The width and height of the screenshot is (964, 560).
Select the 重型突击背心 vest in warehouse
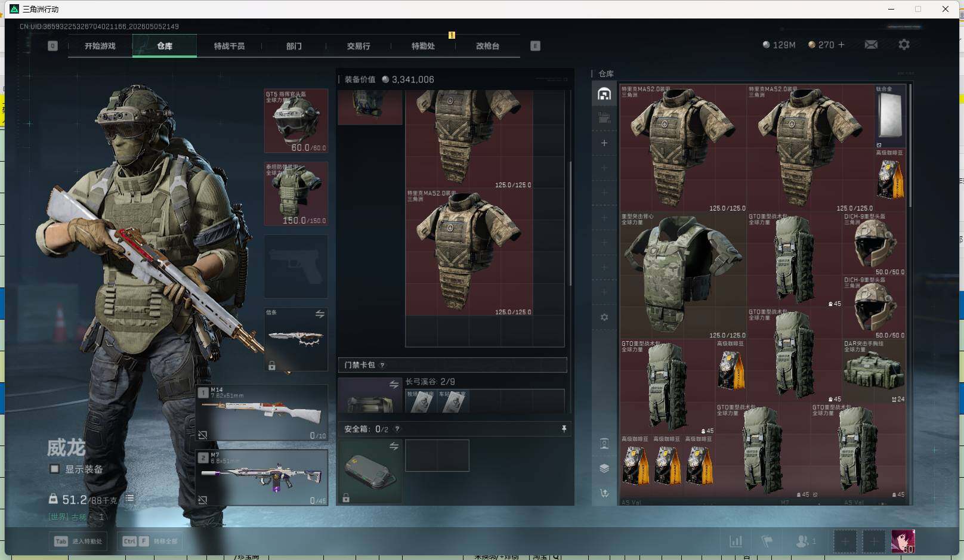coord(683,276)
